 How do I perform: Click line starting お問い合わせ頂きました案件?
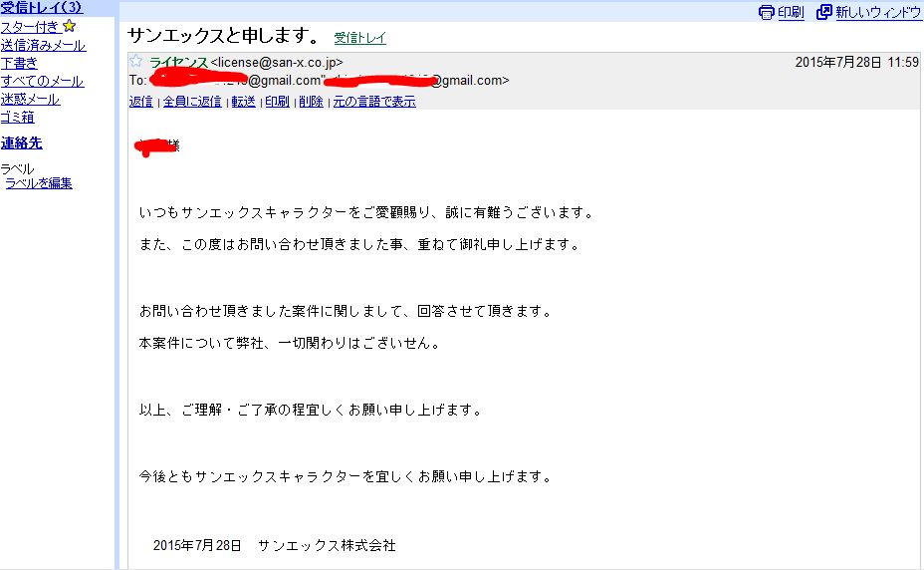[346, 311]
